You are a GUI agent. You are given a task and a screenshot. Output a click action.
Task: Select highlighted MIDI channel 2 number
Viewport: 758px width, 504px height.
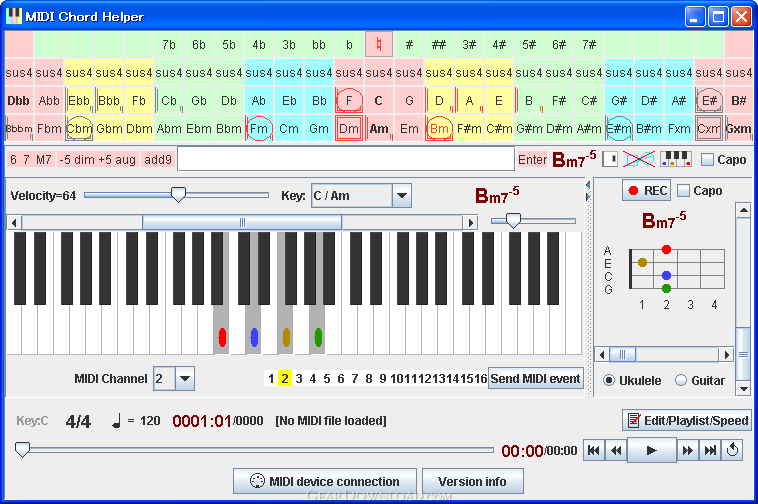[285, 378]
